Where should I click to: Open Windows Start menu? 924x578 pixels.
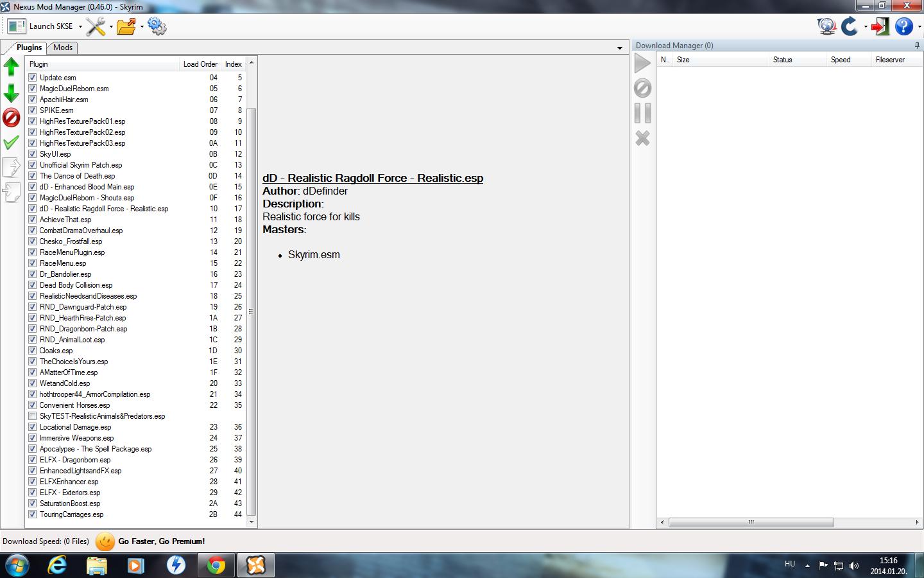[17, 565]
